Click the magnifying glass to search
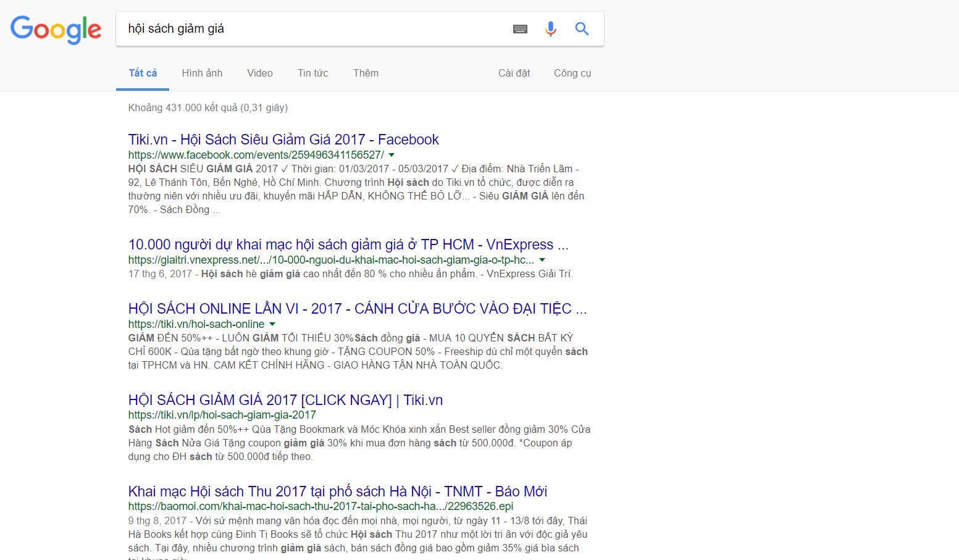 (581, 28)
